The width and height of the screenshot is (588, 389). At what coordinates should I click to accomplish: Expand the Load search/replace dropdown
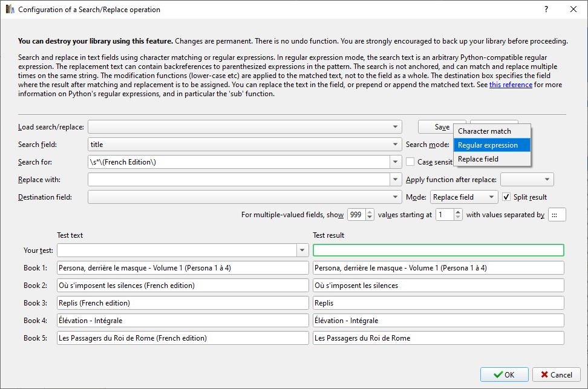pyautogui.click(x=396, y=127)
